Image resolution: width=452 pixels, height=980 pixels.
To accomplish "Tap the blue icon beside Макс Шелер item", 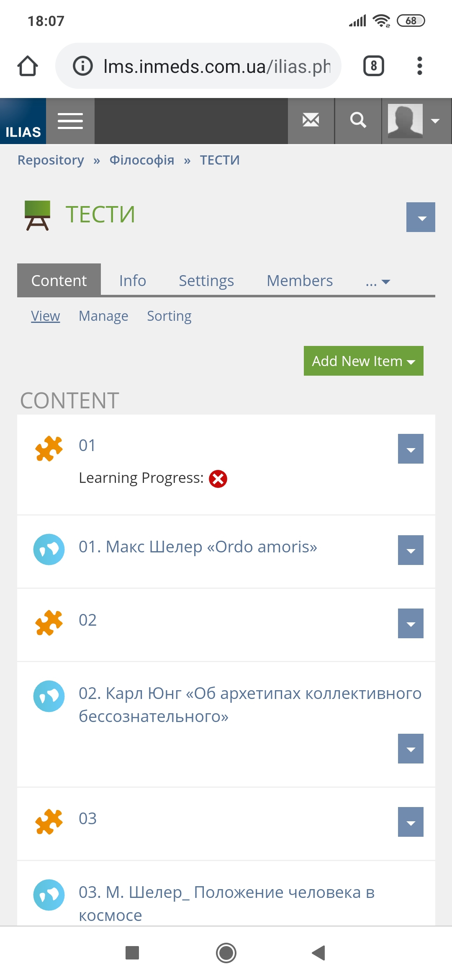I will pos(49,549).
